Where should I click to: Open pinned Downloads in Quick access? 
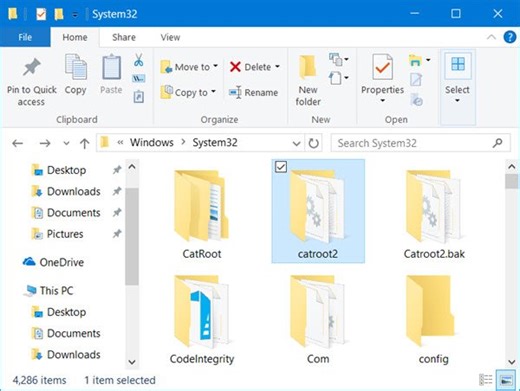pyautogui.click(x=66, y=191)
